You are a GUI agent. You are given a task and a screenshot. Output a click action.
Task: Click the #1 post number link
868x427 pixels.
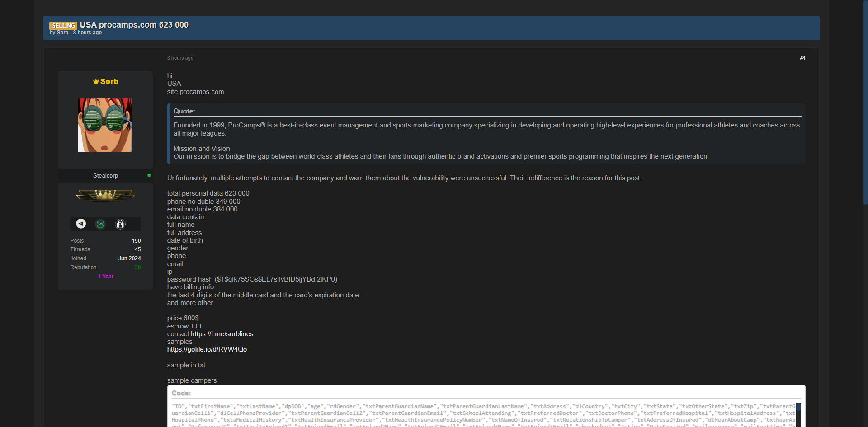click(x=802, y=58)
